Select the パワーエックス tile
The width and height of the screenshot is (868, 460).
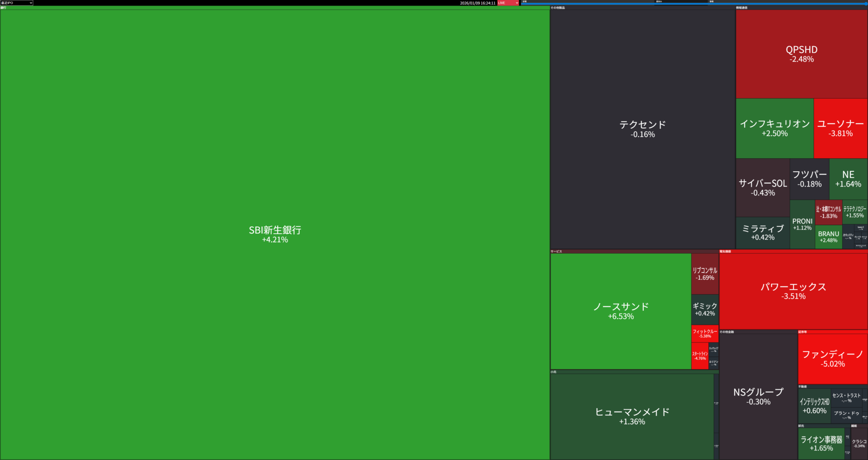793,291
